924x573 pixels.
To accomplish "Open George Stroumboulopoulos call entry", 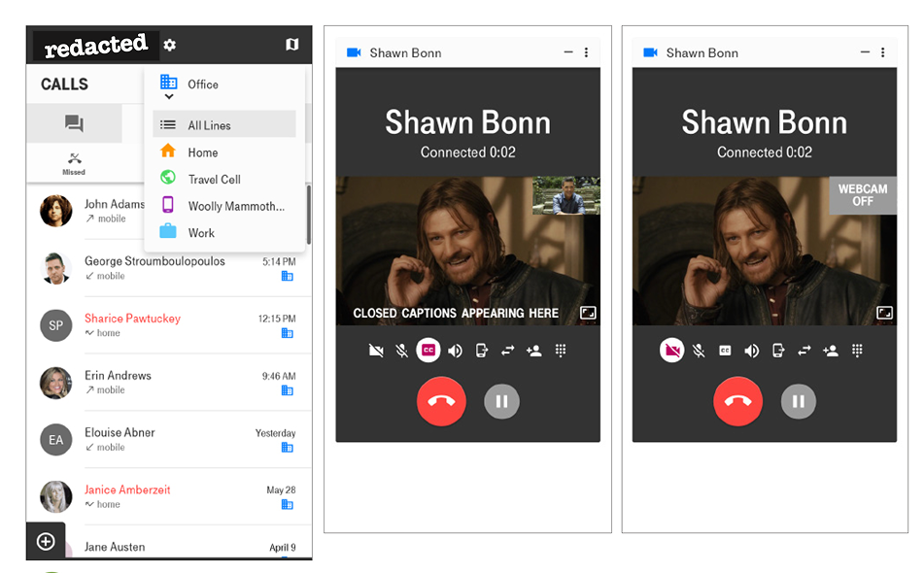I will pos(169,268).
